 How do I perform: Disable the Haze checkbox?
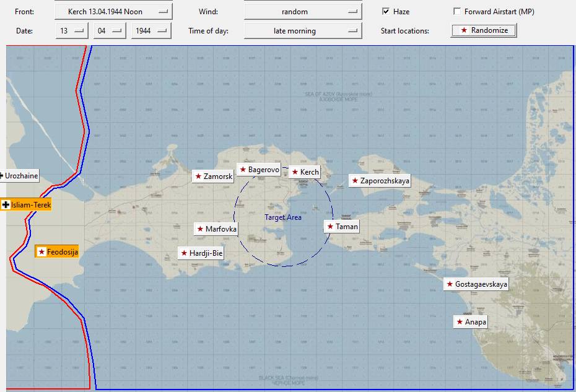[x=386, y=11]
